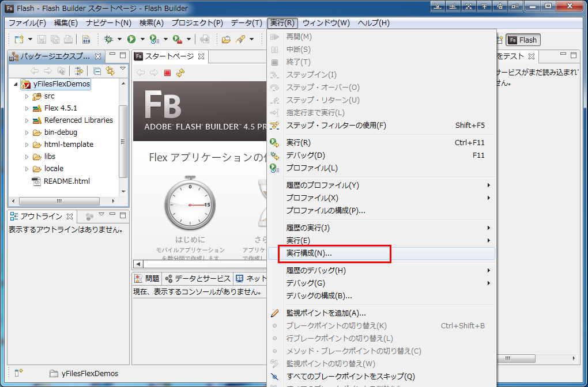The height and width of the screenshot is (387, 588).
Task: Open the ナビゲート(N) menu
Action: (108, 23)
